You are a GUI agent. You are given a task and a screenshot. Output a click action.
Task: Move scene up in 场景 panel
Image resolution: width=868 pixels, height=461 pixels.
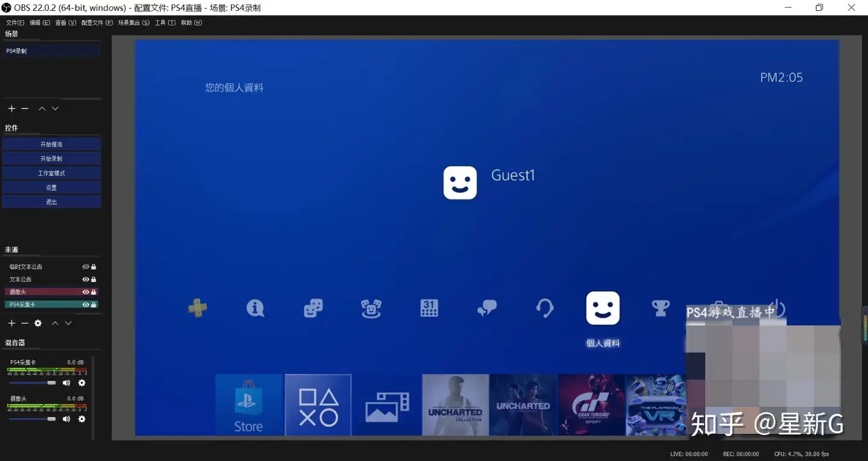click(42, 108)
